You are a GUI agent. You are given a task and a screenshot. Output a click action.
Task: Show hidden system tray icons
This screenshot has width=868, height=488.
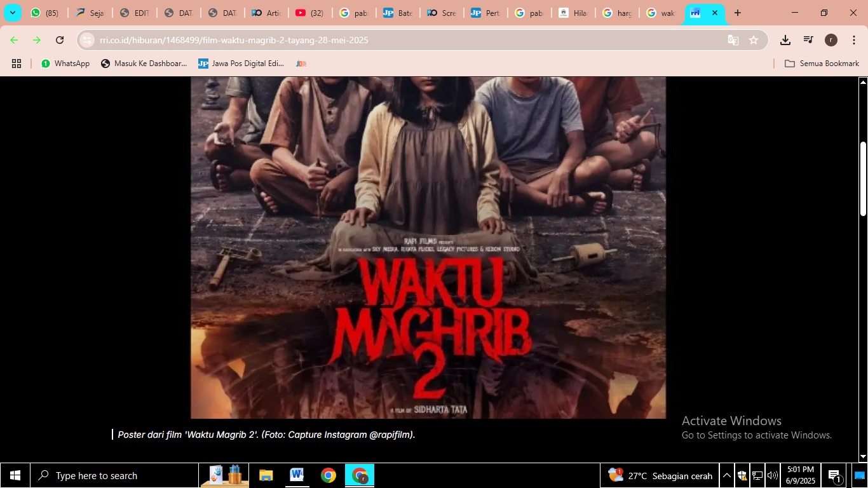click(727, 475)
